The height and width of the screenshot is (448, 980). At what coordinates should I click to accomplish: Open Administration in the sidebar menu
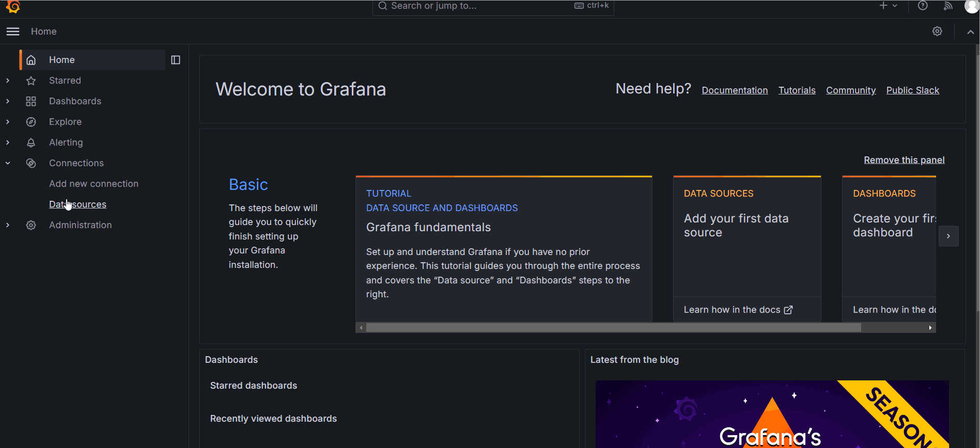click(80, 225)
